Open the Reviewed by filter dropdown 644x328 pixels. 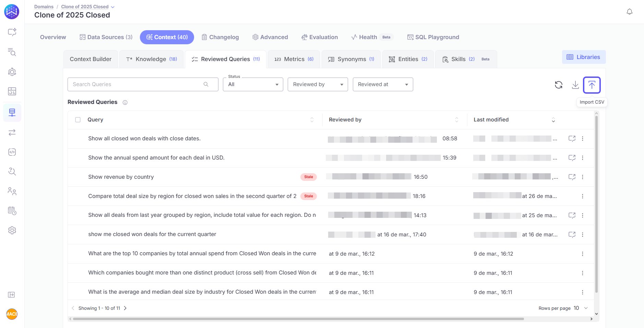click(318, 84)
